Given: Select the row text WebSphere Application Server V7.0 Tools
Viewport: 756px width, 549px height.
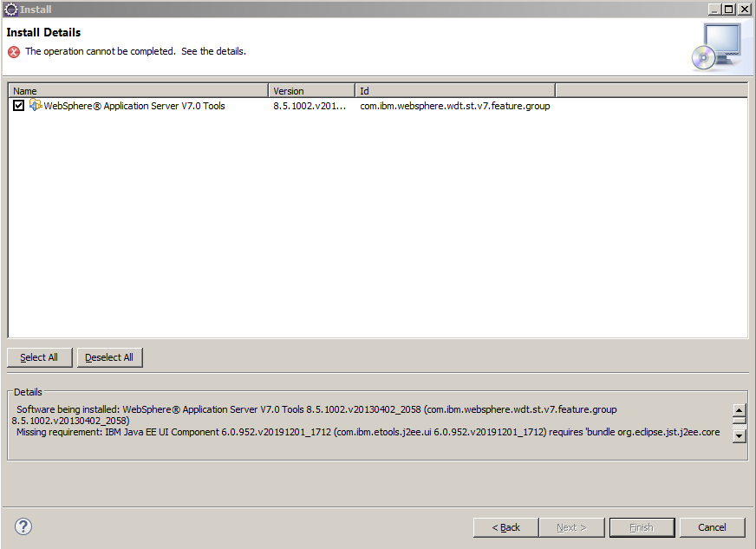Looking at the screenshot, I should click(x=134, y=106).
